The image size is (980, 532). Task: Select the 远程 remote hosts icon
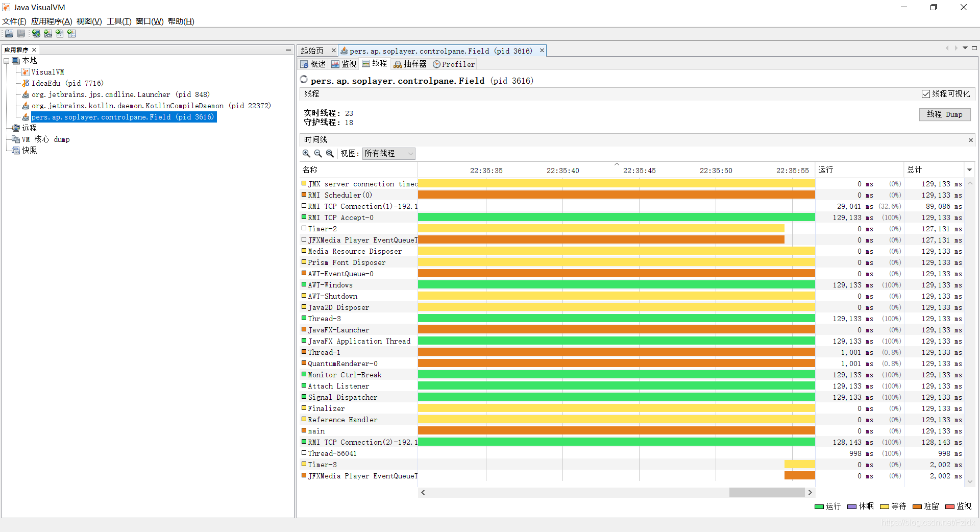point(16,128)
